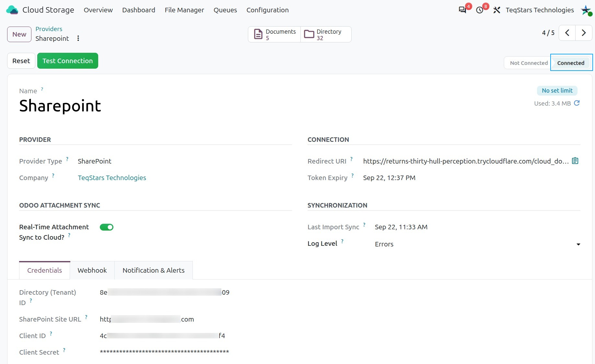Viewport: 595px width, 364px height.
Task: Go to previous provider record arrow
Action: tap(567, 33)
